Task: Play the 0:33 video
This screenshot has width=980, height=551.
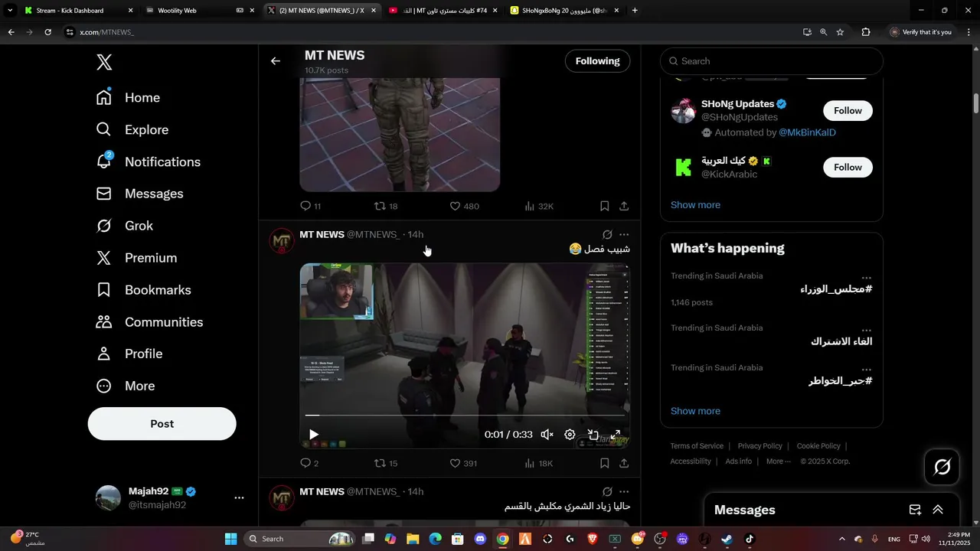Action: (x=314, y=435)
